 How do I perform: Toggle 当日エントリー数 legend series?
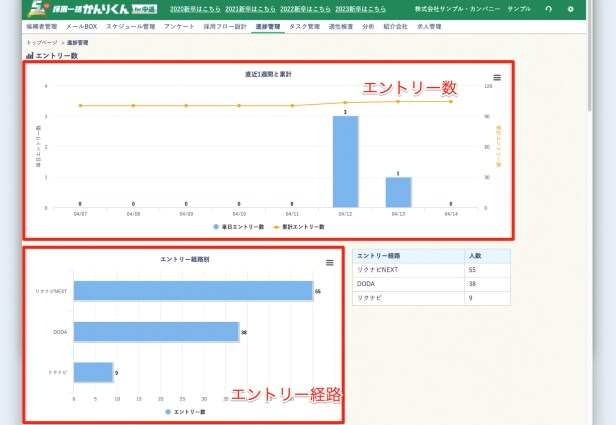point(239,227)
